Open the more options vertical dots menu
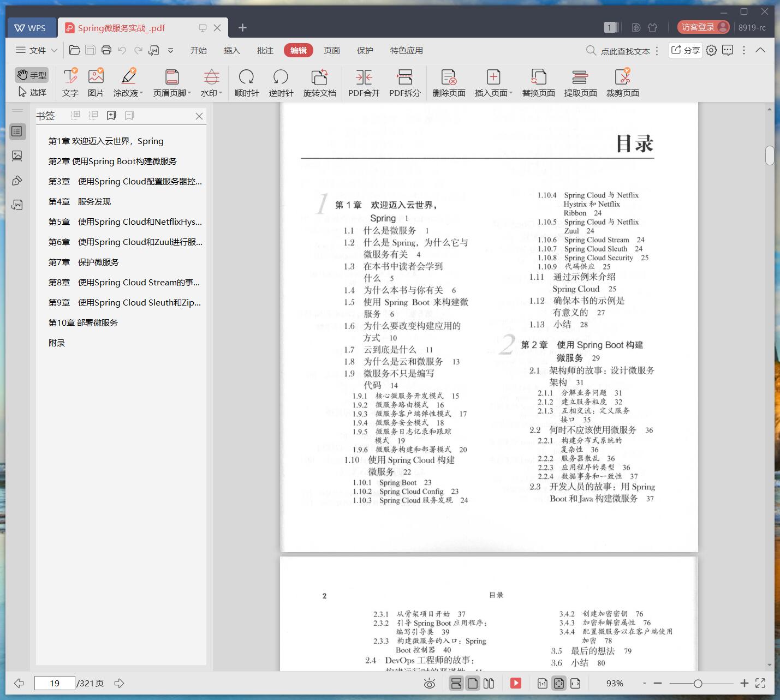Screen dimensions: 780x700 pos(744,50)
